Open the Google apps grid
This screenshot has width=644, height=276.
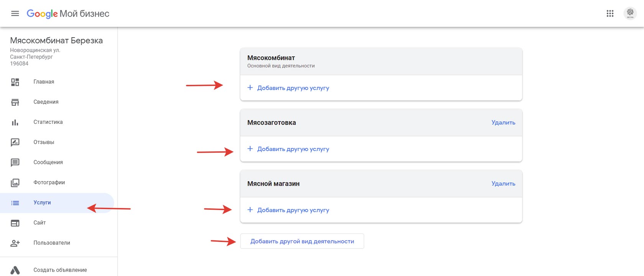coord(610,13)
